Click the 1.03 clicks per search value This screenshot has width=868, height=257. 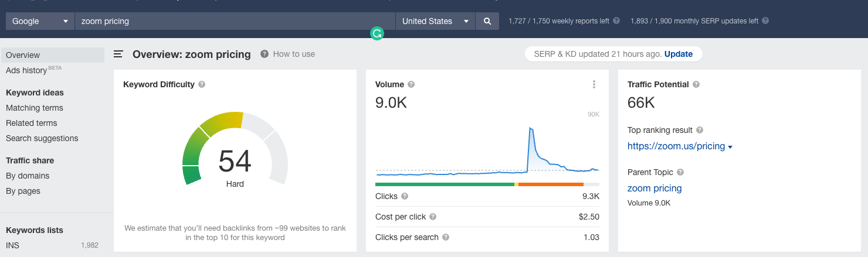click(591, 237)
